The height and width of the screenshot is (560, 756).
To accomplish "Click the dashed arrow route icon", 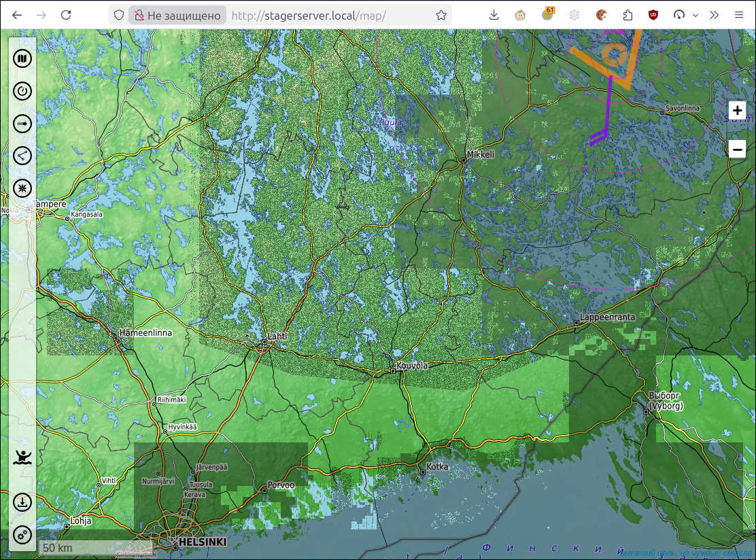I will click(22, 124).
